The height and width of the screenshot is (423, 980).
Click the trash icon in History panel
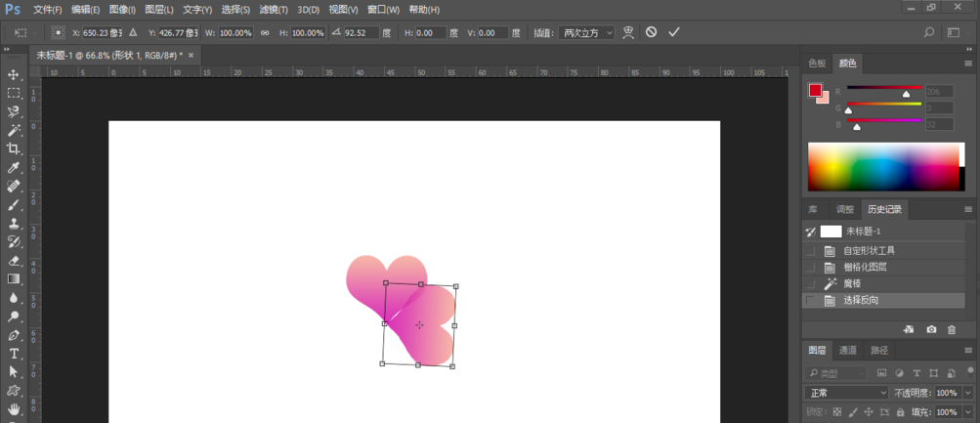[952, 329]
